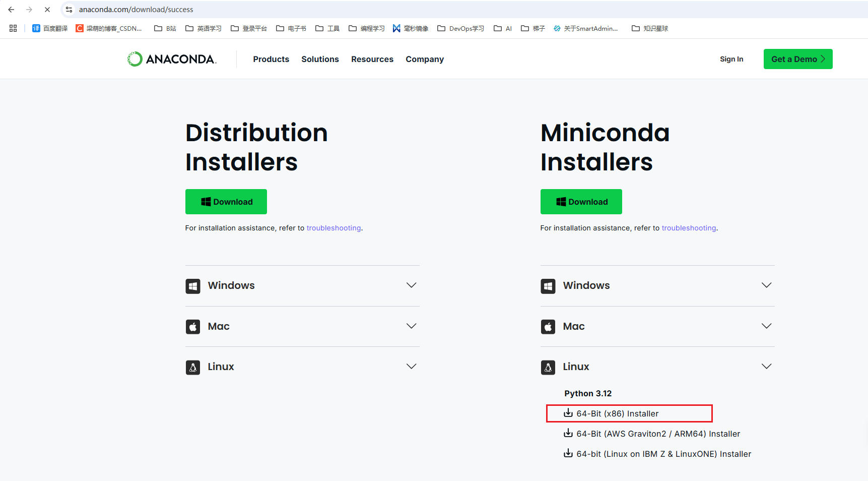Open the AI bookmark folder

pos(503,28)
